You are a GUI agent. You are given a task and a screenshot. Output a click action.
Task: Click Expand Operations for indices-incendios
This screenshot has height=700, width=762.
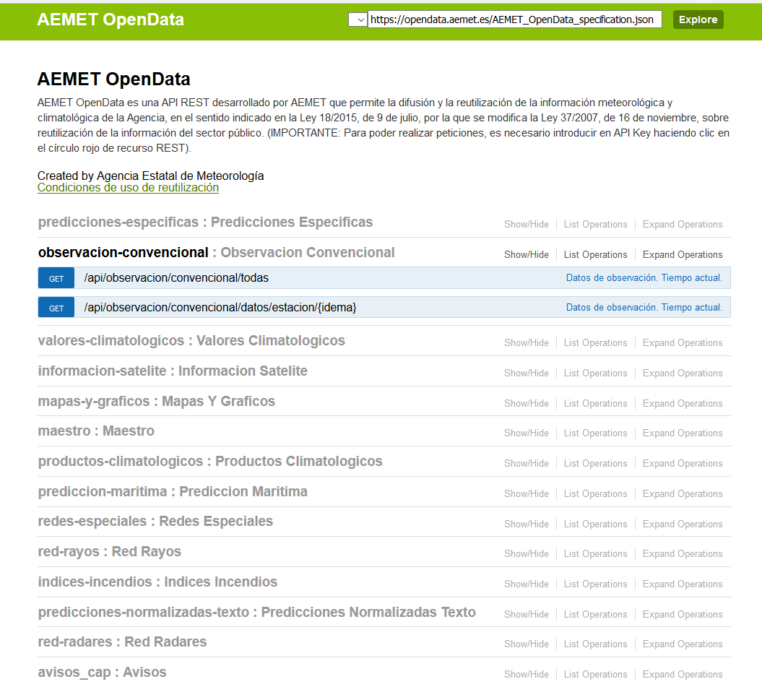tap(683, 584)
